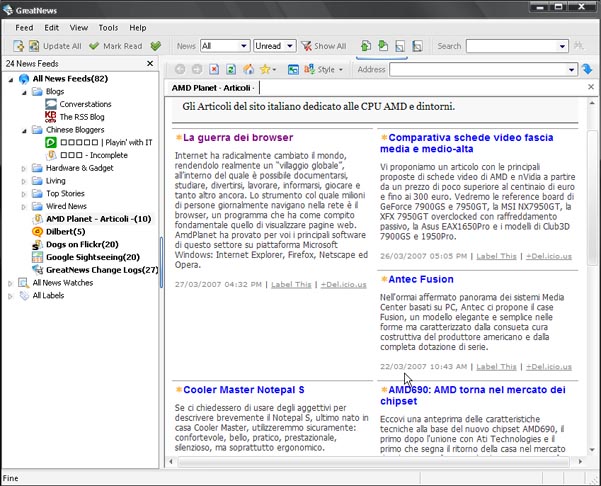
Task: Select the Converstations feed
Action: 85,104
